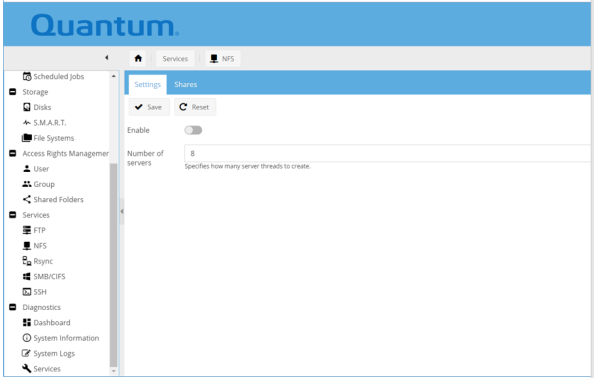Open File Systems in sidebar
This screenshot has height=378, width=594.
tap(48, 138)
